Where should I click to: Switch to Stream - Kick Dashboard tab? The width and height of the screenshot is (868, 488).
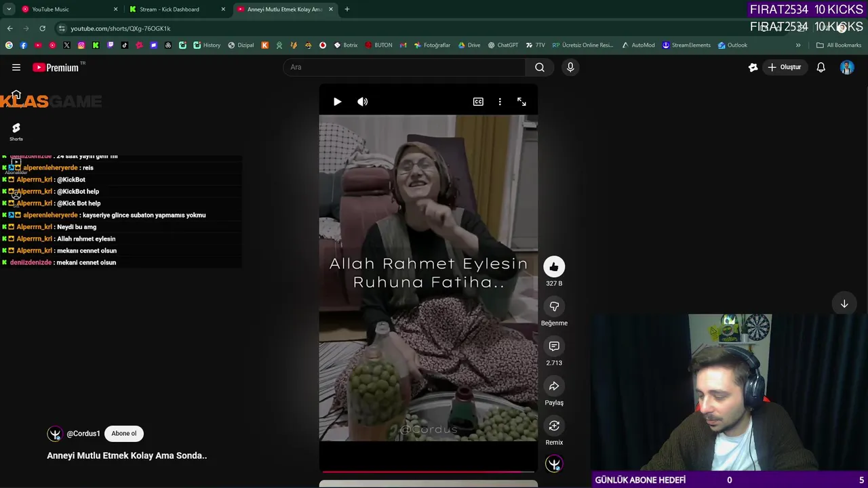point(176,9)
